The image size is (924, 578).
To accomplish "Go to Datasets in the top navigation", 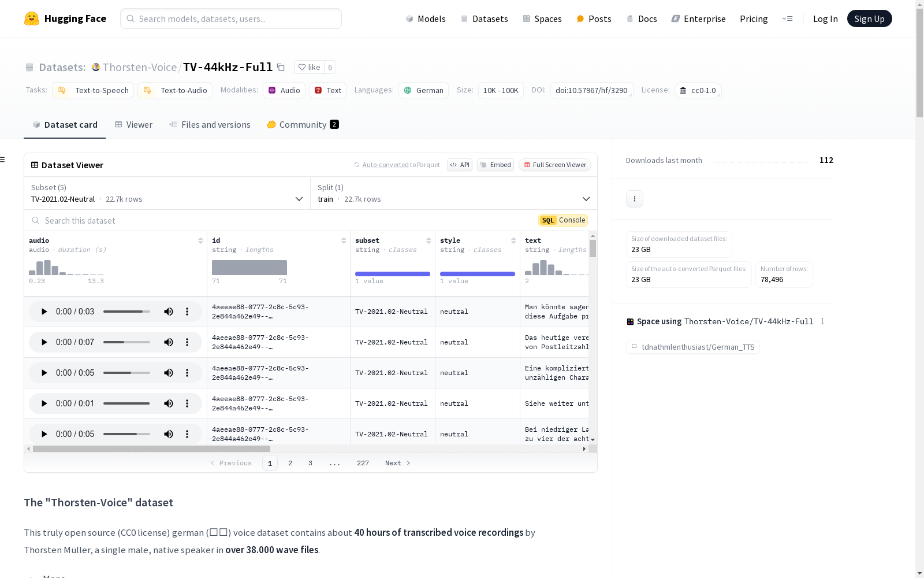I will point(484,18).
